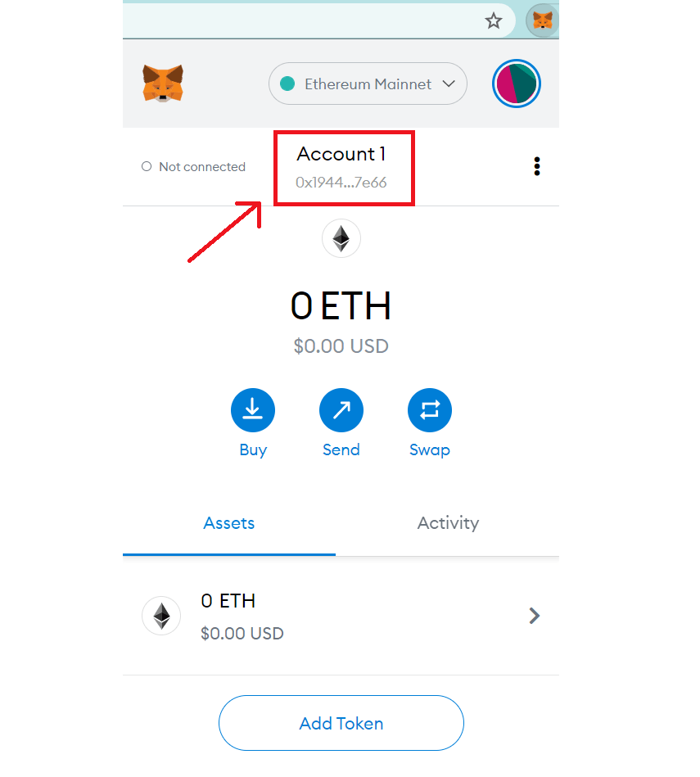Screen dimensions: 700x777
Task: Select the Assets tab
Action: pos(229,523)
